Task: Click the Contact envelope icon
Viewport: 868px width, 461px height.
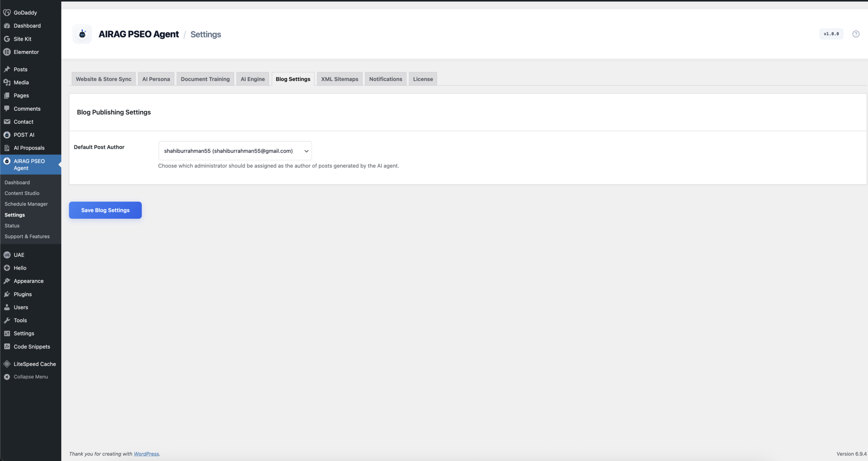Action: click(7, 122)
